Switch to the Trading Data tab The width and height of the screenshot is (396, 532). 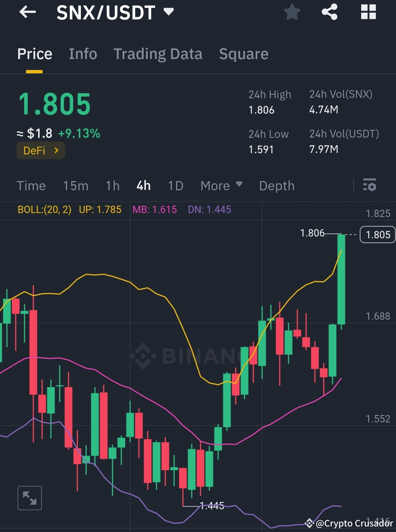158,54
